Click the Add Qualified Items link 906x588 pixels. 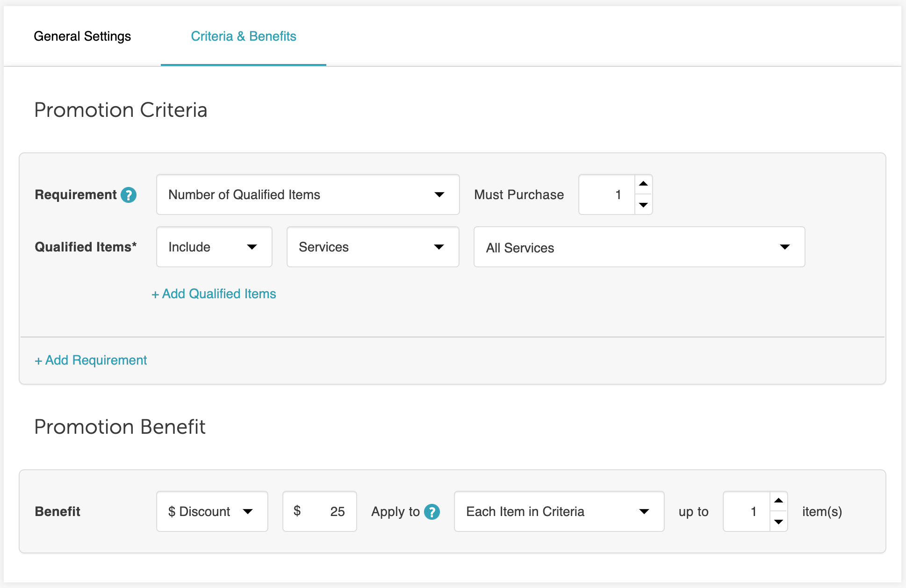pyautogui.click(x=214, y=294)
